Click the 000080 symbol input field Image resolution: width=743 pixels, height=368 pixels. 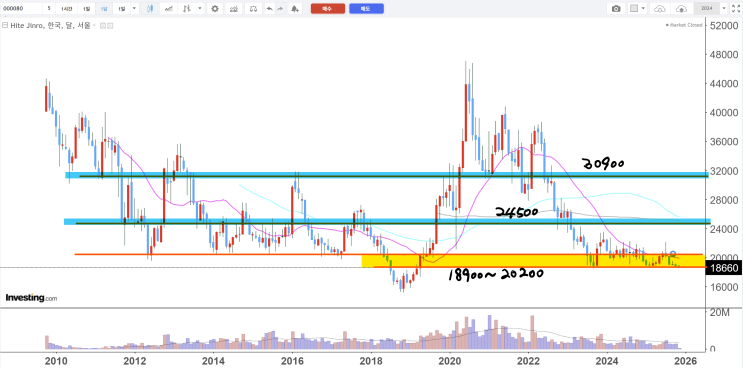click(21, 9)
